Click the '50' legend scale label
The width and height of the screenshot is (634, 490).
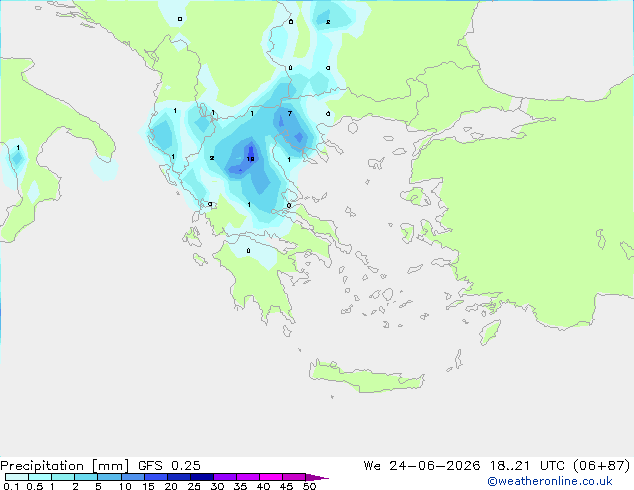coord(309,486)
